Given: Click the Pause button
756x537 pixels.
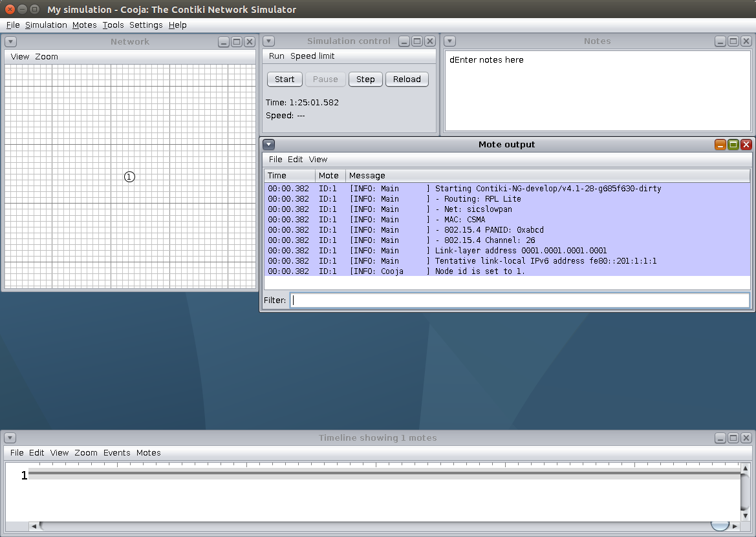Looking at the screenshot, I should point(325,79).
